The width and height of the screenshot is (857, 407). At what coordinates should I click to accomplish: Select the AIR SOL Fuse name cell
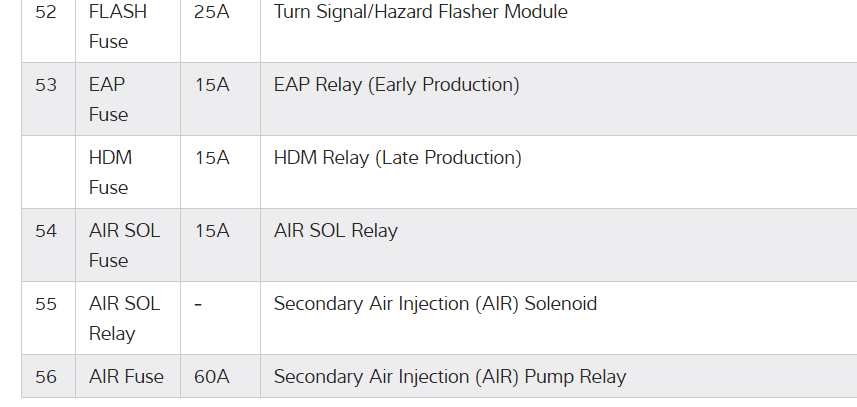click(x=124, y=245)
